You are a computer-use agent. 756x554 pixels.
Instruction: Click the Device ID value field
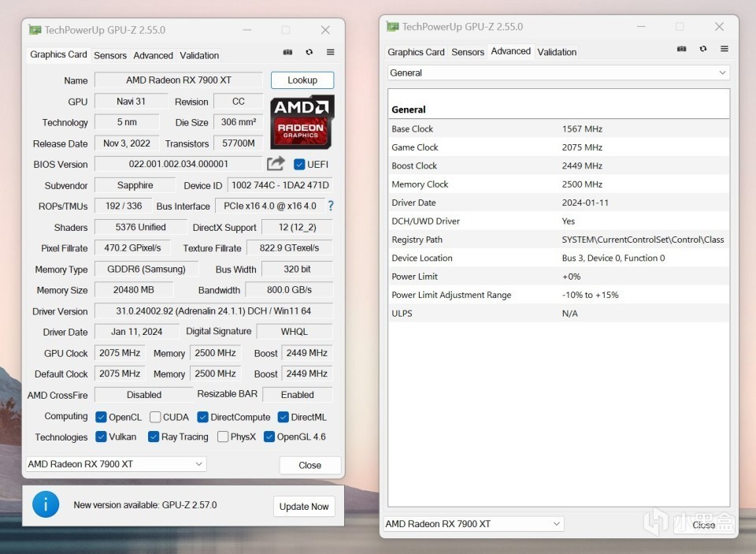click(x=280, y=185)
